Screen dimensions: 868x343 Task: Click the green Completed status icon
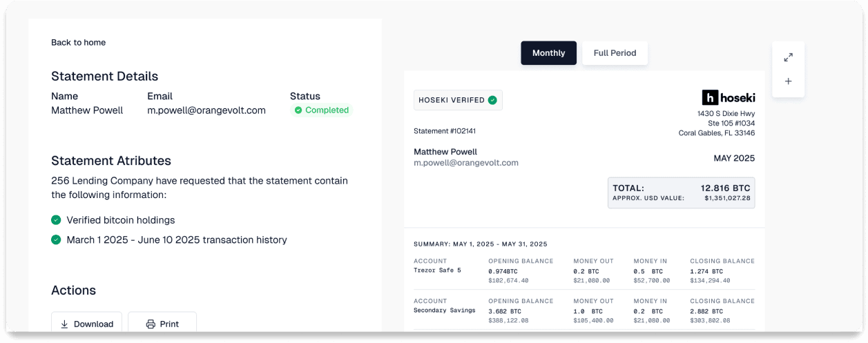pyautogui.click(x=298, y=110)
